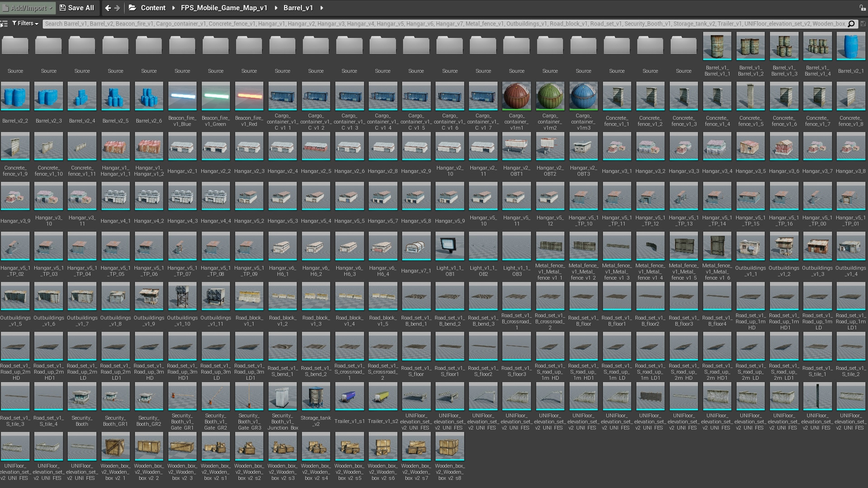Viewport: 868px width, 488px height.
Task: Click the Save All button
Action: click(77, 8)
